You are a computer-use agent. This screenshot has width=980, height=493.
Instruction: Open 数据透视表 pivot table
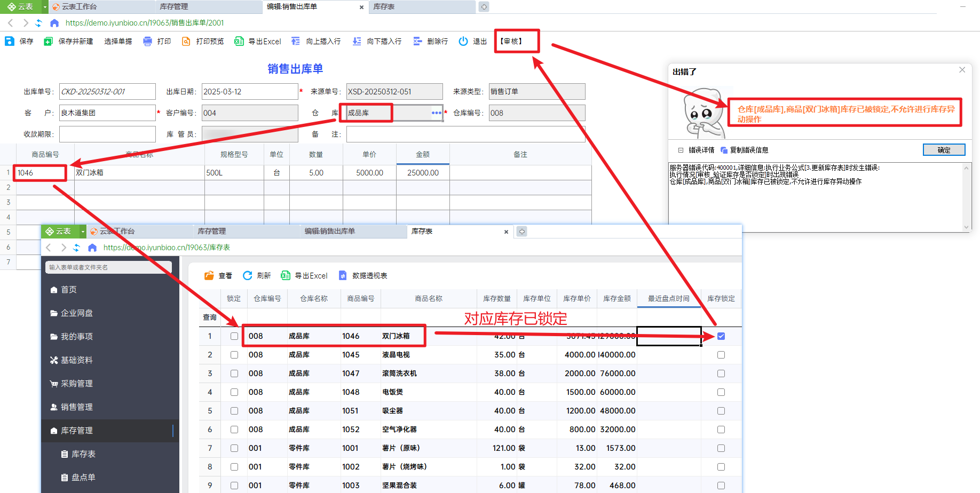click(x=363, y=276)
